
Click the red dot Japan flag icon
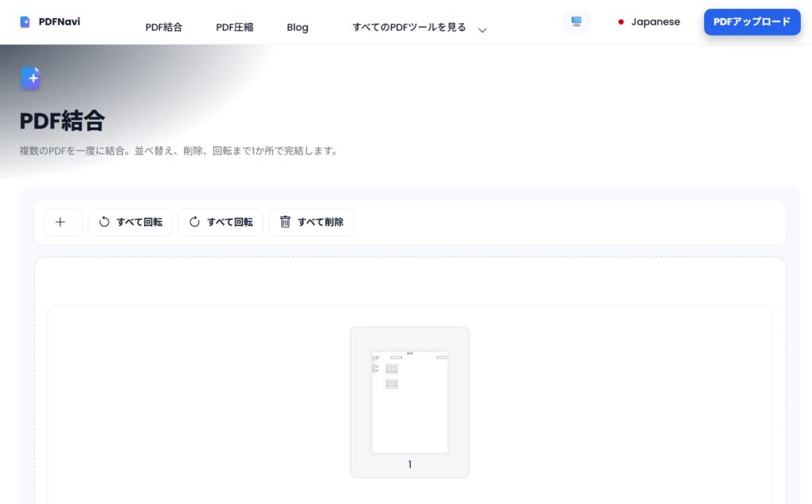[x=621, y=22]
